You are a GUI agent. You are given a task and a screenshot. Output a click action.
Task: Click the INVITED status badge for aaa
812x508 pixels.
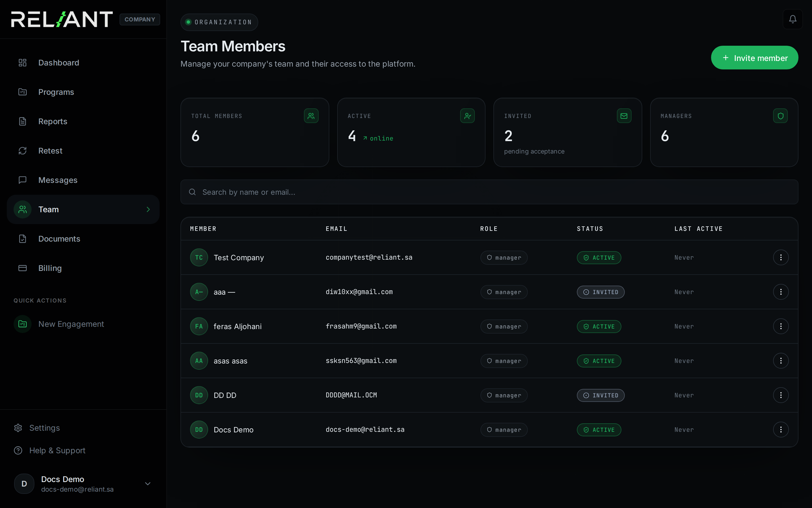tap(601, 292)
